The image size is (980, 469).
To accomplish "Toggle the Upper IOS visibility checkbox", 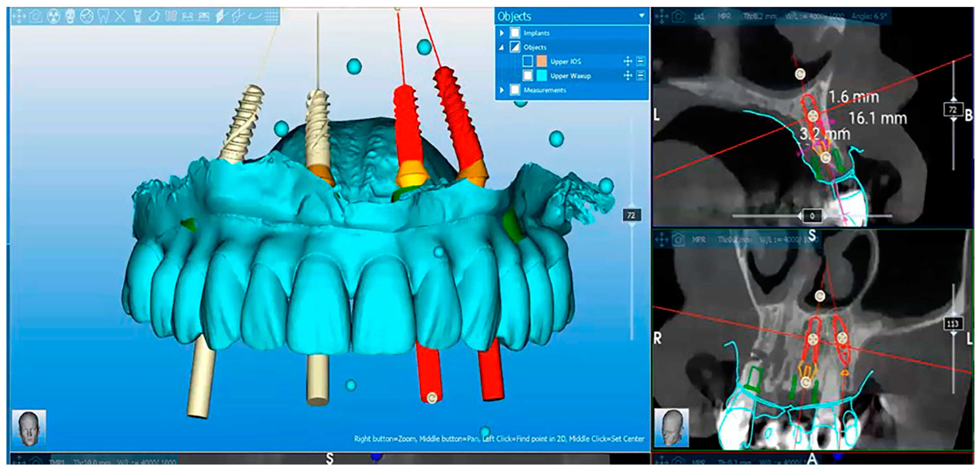I will [x=527, y=61].
